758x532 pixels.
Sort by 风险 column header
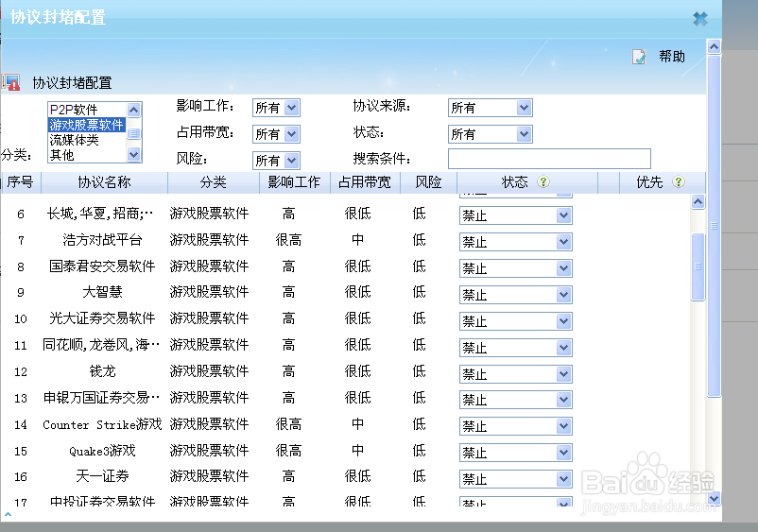pos(428,182)
